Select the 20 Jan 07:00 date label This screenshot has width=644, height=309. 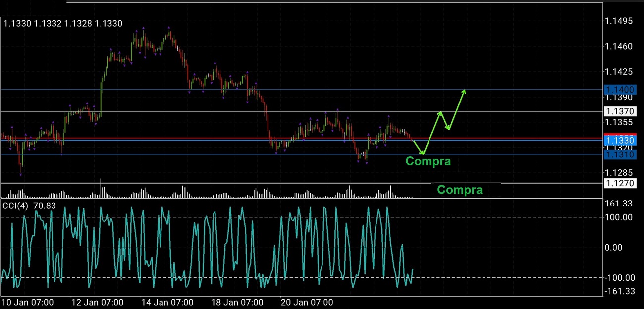(307, 302)
